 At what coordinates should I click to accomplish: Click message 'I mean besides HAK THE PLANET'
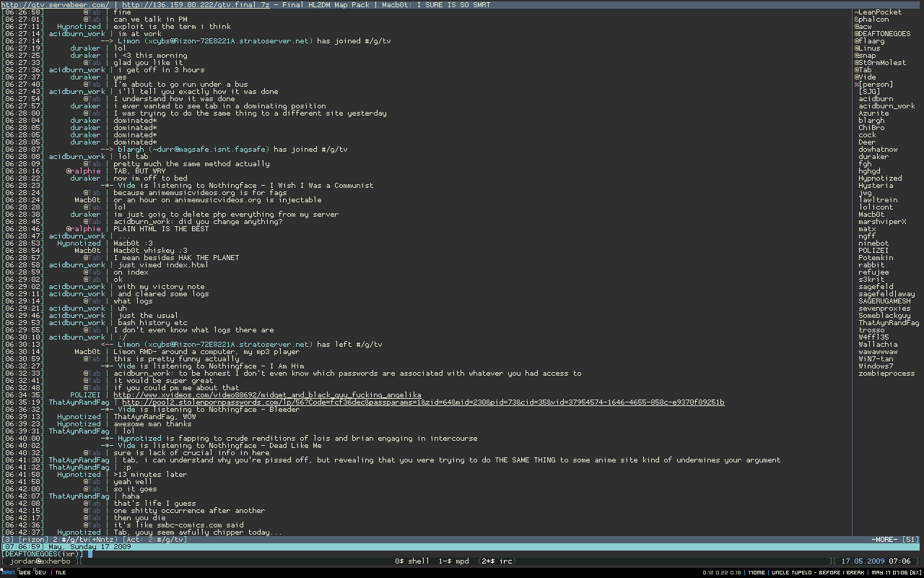[176, 257]
